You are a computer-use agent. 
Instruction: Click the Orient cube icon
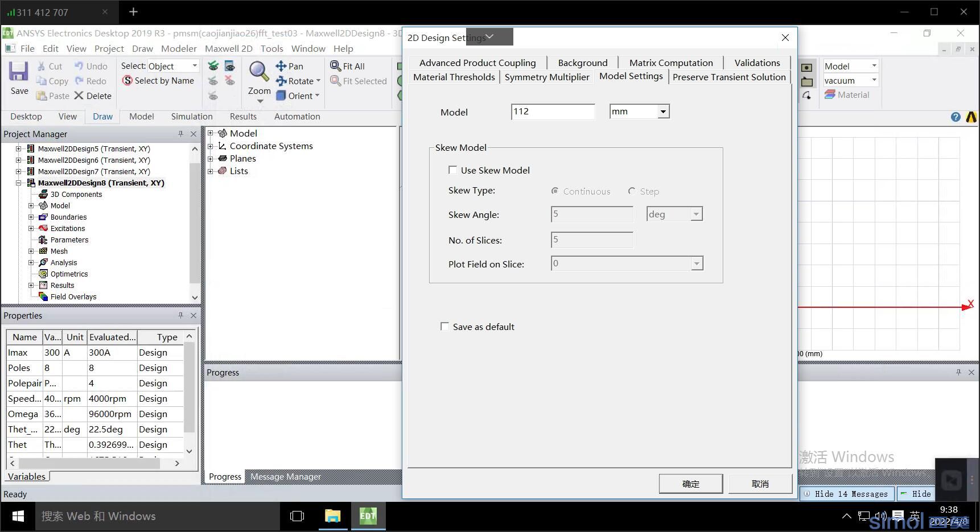coord(281,96)
